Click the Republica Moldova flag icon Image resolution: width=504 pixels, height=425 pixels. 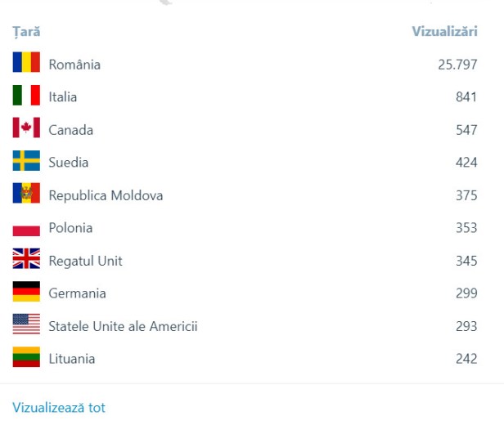click(x=26, y=194)
